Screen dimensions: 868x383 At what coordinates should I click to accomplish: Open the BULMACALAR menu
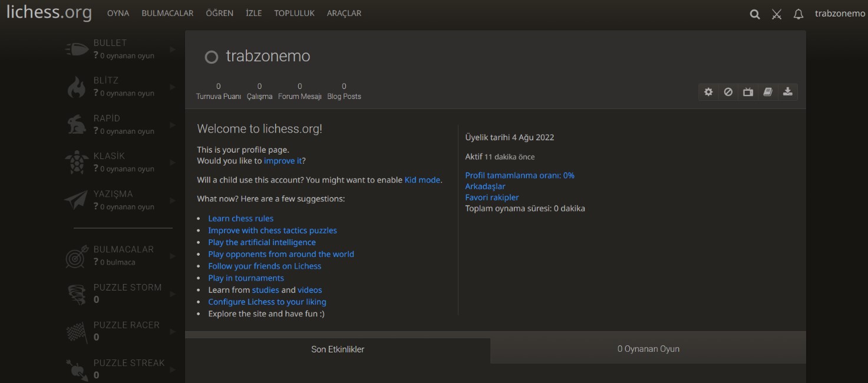(x=167, y=13)
